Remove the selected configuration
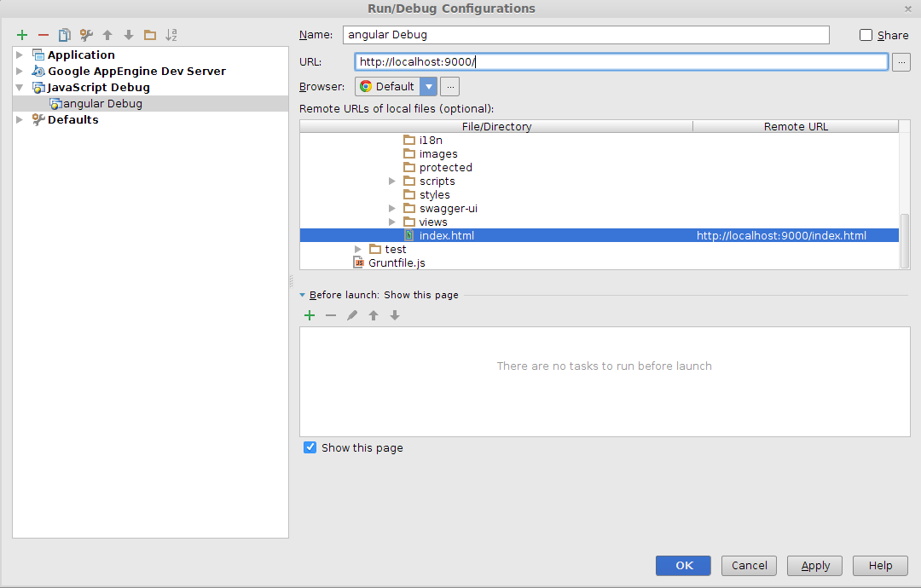This screenshot has height=588, width=921. click(x=43, y=35)
